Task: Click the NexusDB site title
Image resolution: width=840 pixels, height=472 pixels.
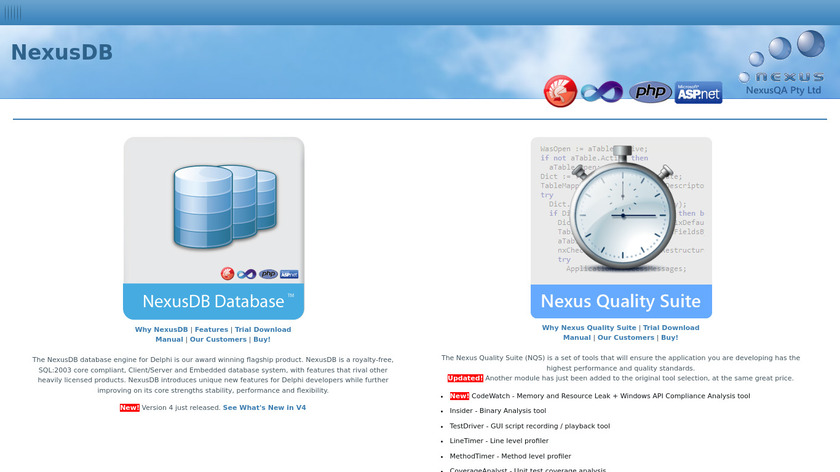Action: [x=62, y=53]
